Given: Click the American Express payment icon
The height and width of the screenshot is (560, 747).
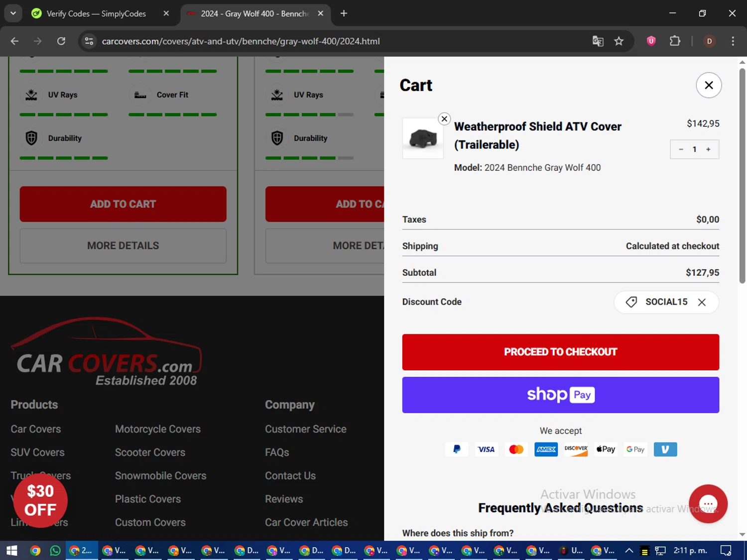Looking at the screenshot, I should [546, 449].
